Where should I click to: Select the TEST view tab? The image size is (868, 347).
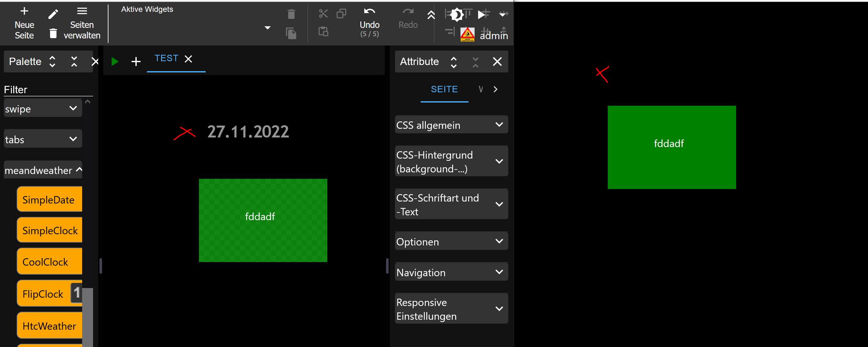point(166,59)
